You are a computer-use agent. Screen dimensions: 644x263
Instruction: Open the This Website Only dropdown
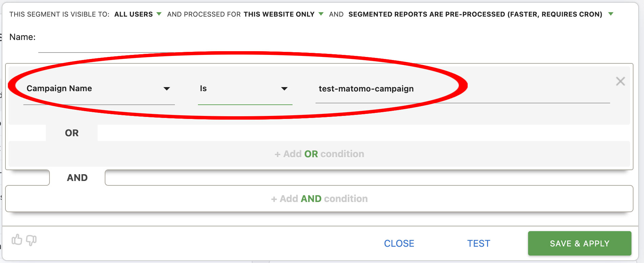click(x=283, y=14)
